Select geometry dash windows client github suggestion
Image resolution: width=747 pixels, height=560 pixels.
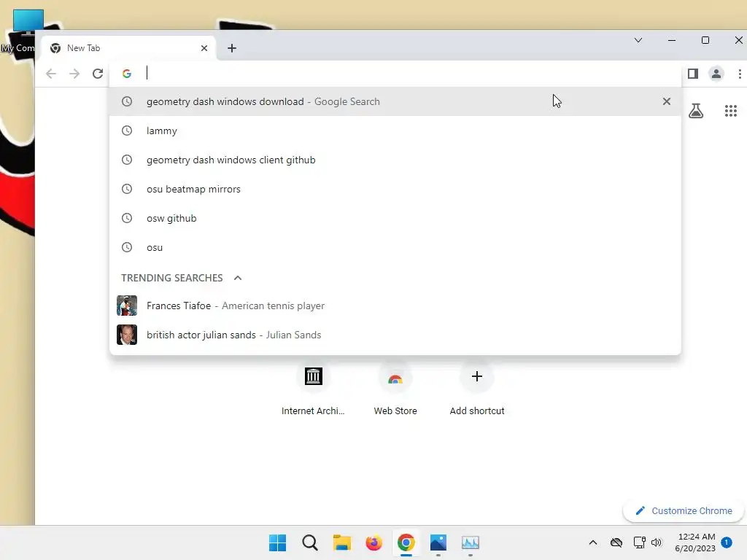pos(395,160)
